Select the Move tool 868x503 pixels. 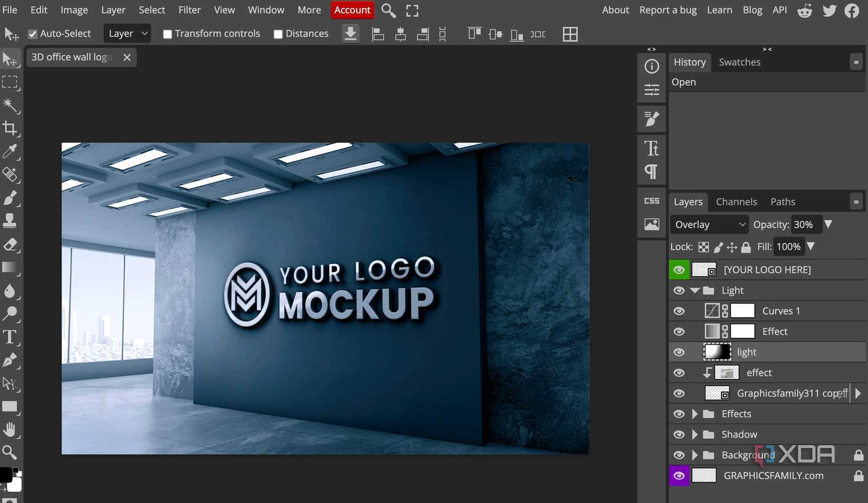coord(11,59)
